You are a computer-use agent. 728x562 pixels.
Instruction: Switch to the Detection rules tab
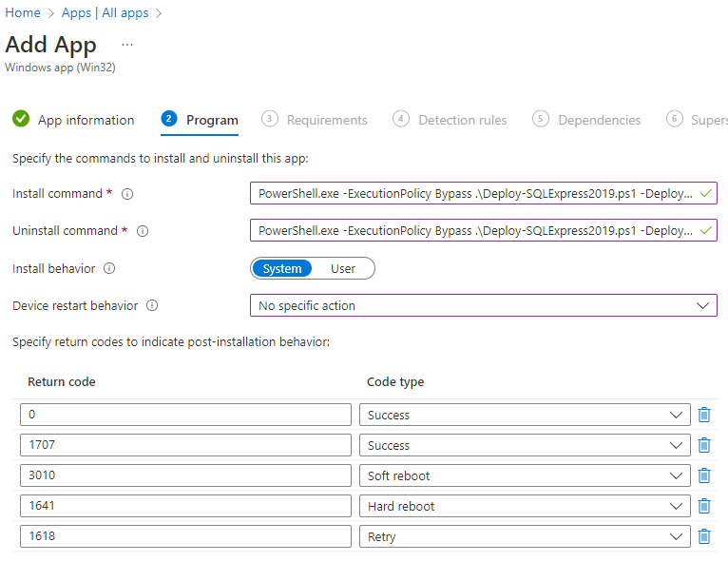(462, 120)
